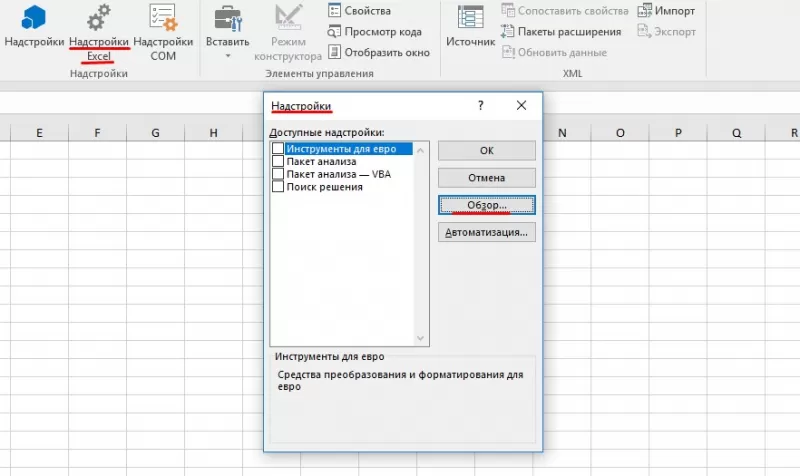Image resolution: width=800 pixels, height=476 pixels.
Task: Select column H header
Action: (x=214, y=133)
